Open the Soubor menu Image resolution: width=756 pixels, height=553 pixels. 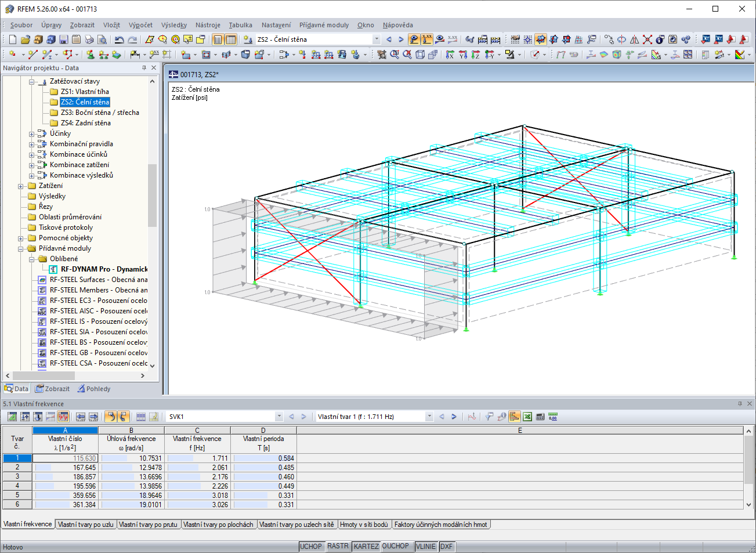[21, 25]
